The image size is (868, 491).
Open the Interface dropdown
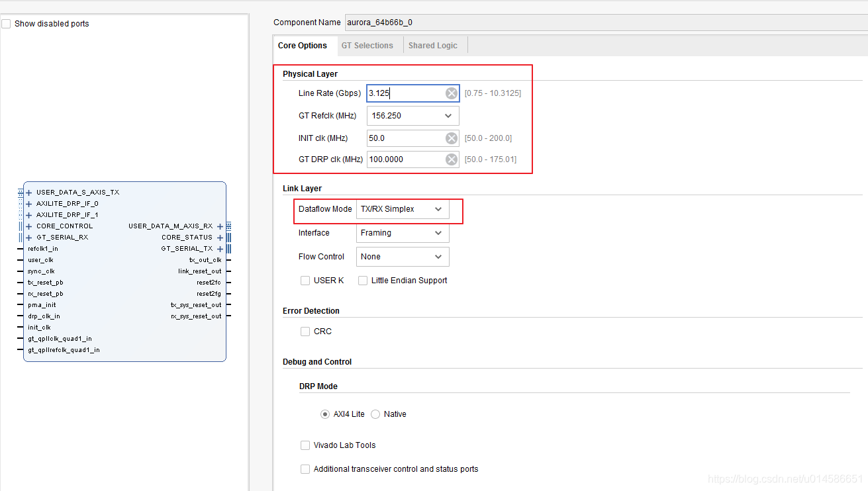pyautogui.click(x=403, y=233)
